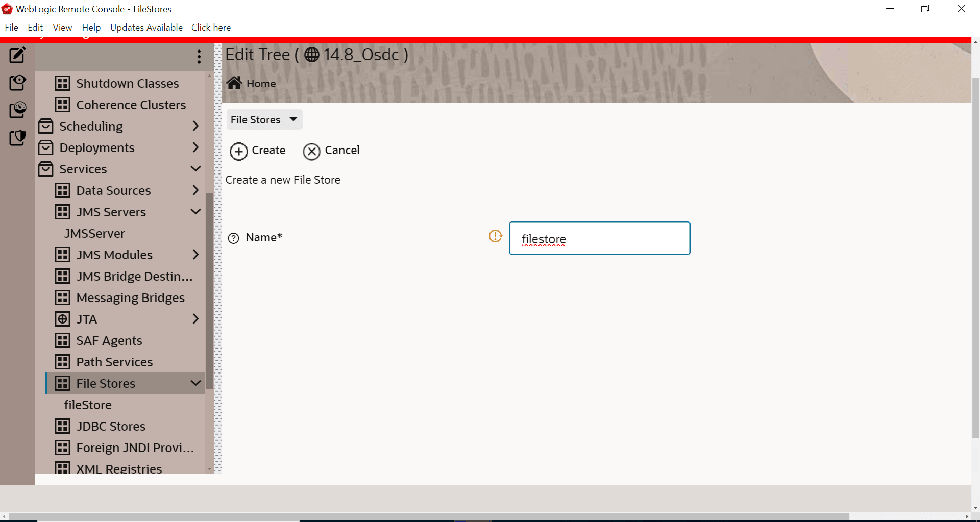
Task: Expand the Deployments node chevron
Action: coord(195,147)
